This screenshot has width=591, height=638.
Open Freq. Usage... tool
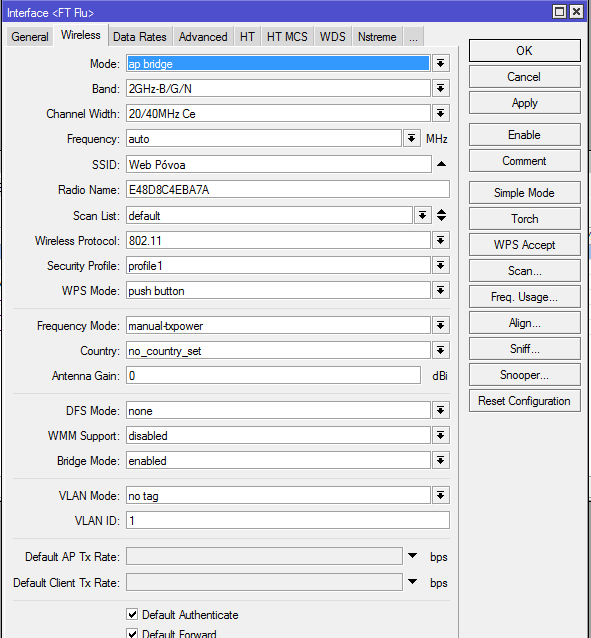tap(525, 297)
